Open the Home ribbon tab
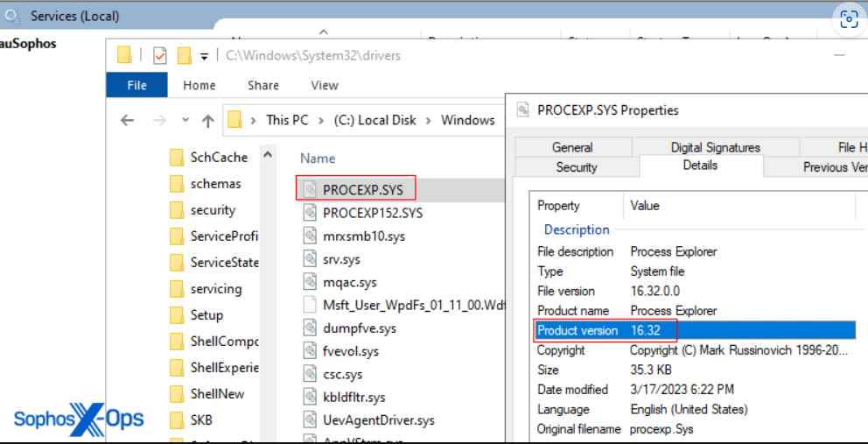This screenshot has width=868, height=444. pos(199,85)
